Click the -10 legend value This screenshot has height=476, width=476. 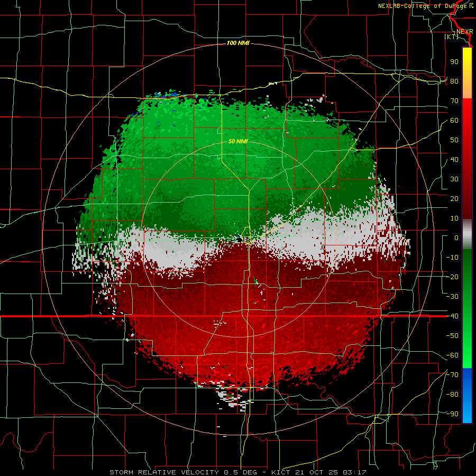pos(452,258)
